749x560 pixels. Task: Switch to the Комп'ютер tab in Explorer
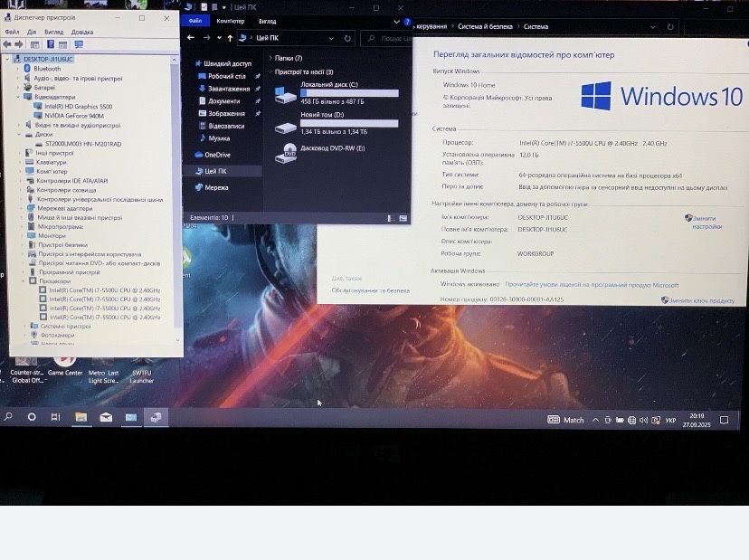pos(231,21)
